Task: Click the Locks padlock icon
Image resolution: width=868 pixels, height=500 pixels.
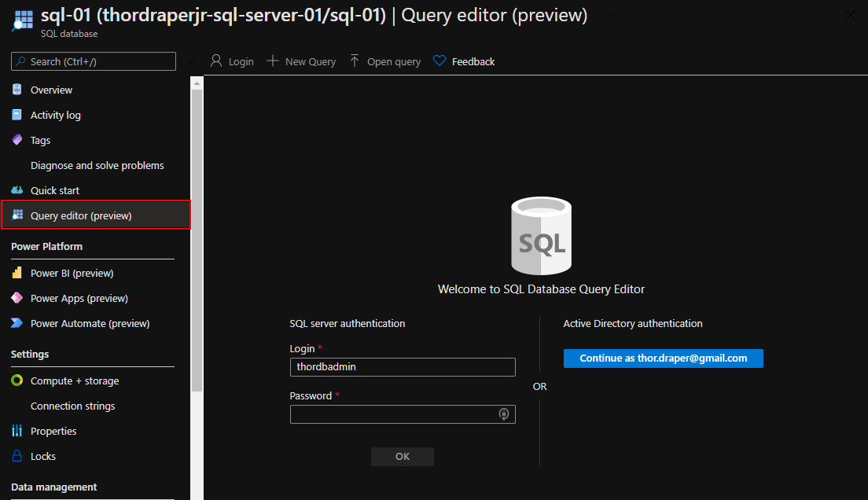Action: 17,455
